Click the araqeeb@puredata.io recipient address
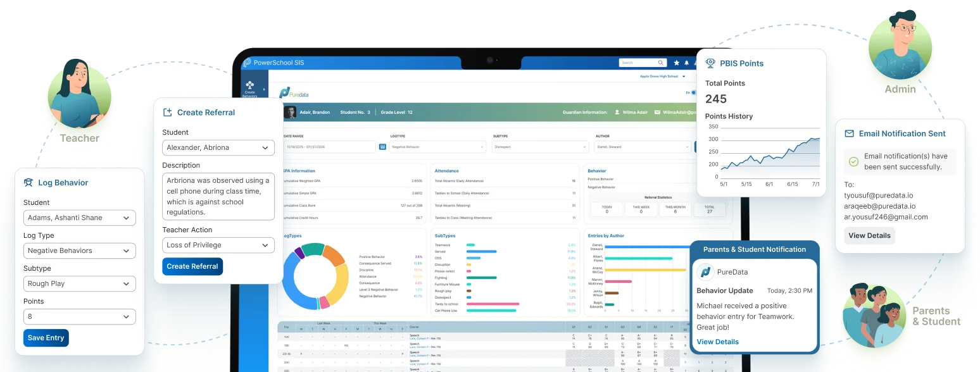This screenshot has width=980, height=372. 879,206
